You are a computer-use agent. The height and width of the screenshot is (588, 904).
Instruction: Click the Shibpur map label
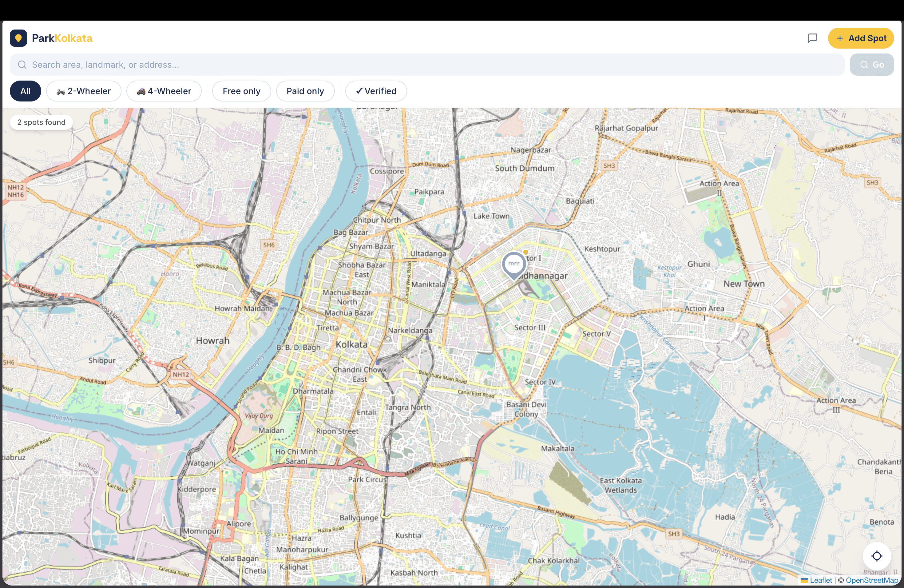102,360
